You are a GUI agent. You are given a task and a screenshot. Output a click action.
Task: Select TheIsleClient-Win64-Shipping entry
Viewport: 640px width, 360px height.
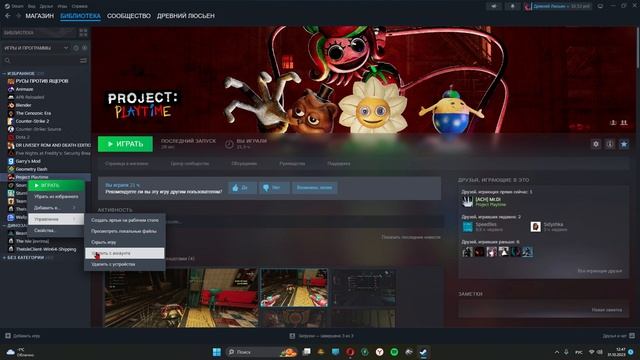pos(46,249)
